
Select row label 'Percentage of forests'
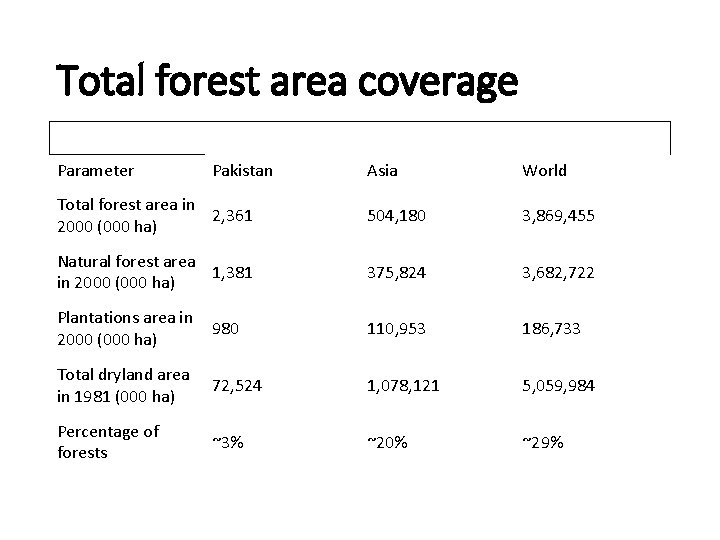point(108,442)
